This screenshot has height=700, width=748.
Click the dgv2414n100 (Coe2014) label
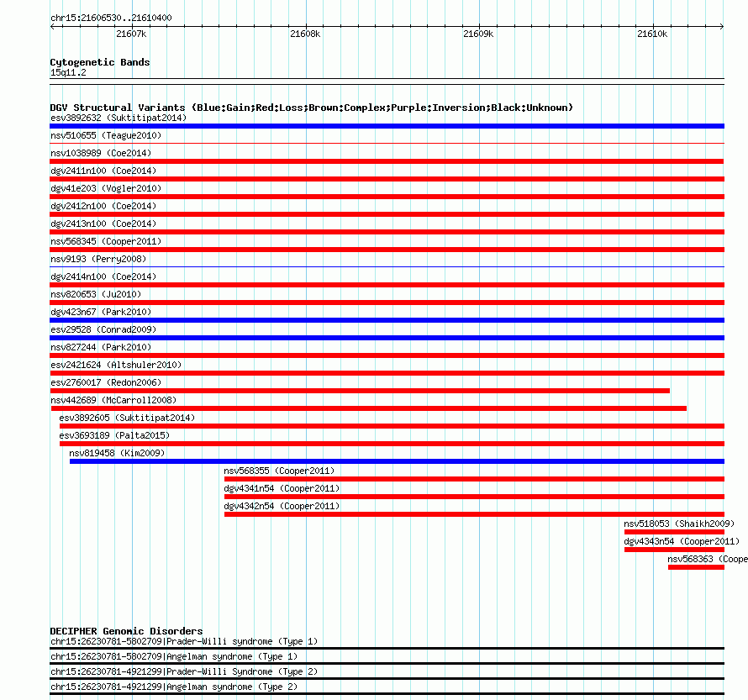[x=103, y=276]
